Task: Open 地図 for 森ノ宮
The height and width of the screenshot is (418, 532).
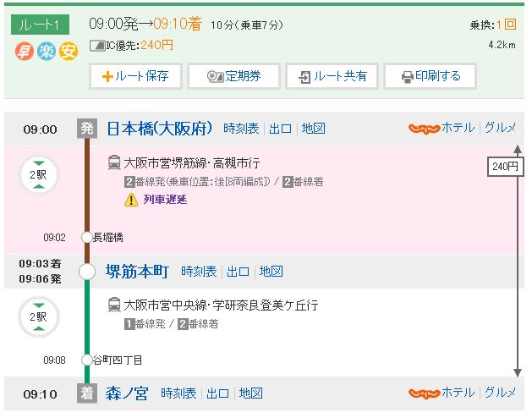Action: [x=250, y=393]
